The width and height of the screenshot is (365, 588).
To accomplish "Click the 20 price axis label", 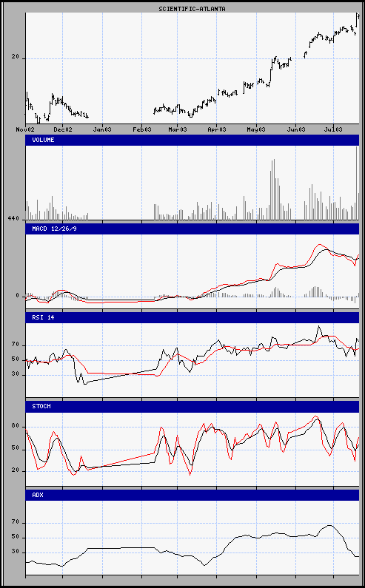I will point(16,57).
